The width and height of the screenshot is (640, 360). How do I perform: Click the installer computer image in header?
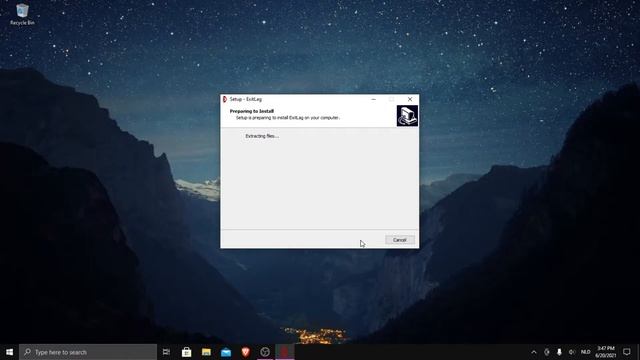pos(407,116)
